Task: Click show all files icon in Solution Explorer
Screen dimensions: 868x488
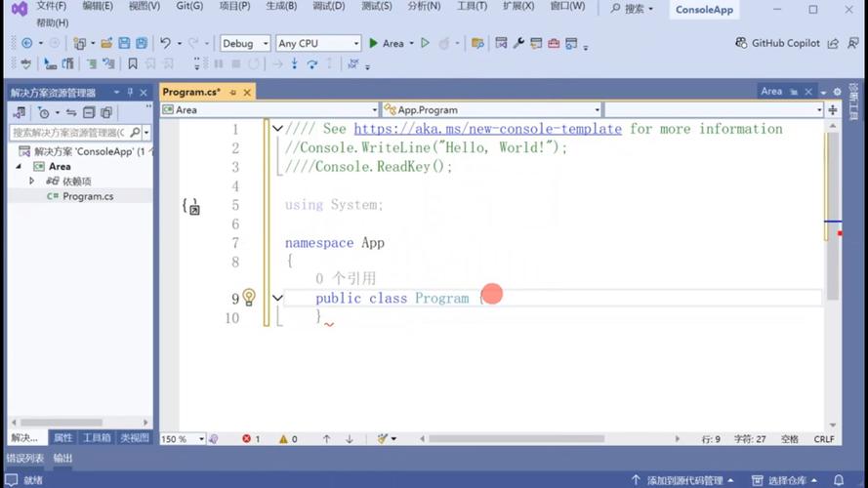Action: click(106, 113)
